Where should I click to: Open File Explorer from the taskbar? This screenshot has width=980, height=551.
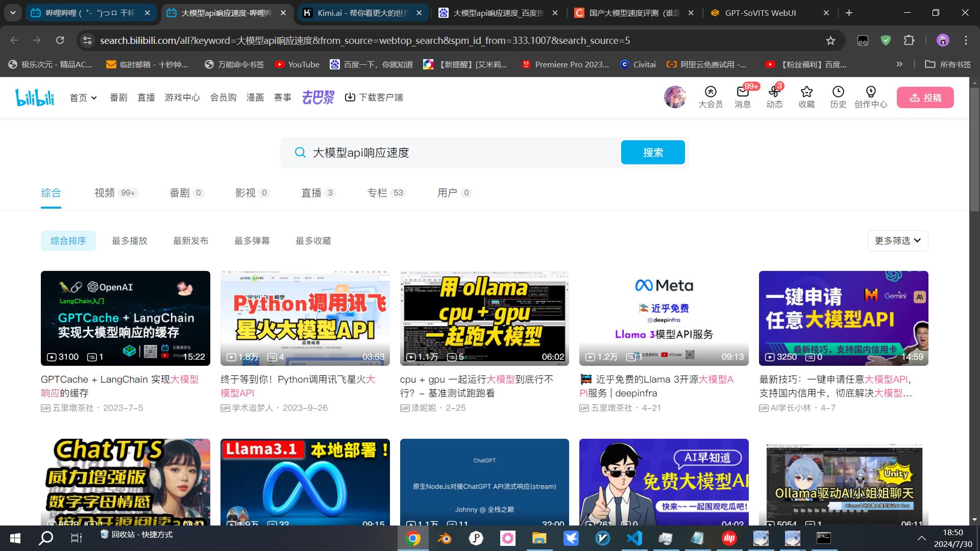click(x=539, y=538)
